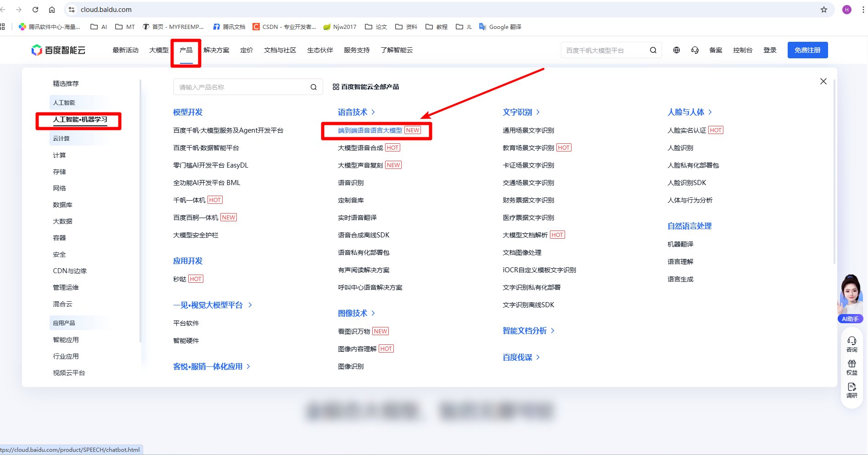The image size is (868, 455).
Task: Open the 生态伙伴 top menu
Action: (x=320, y=50)
